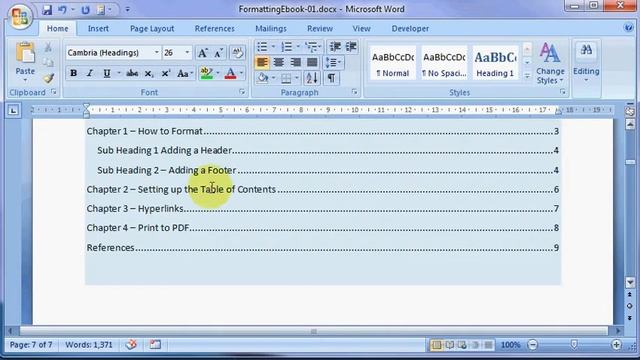Open the highlight color dropdown arrow
The image size is (640, 360).
[x=218, y=73]
